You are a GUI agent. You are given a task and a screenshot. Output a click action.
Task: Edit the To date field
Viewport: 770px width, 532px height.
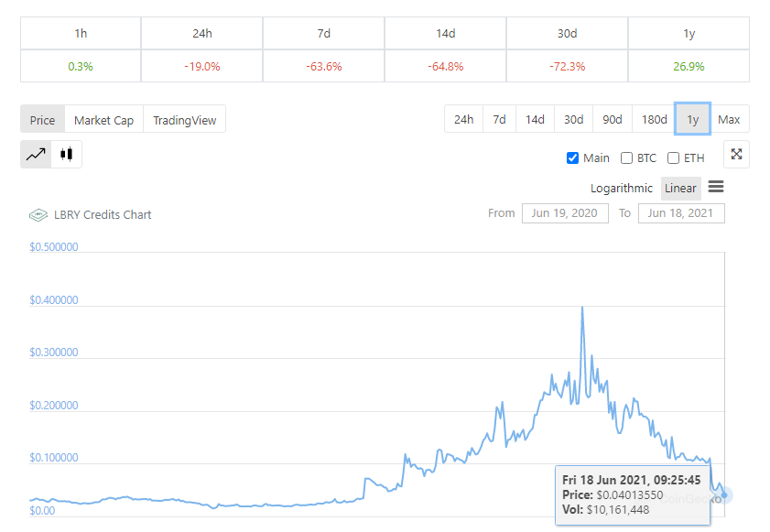(680, 213)
